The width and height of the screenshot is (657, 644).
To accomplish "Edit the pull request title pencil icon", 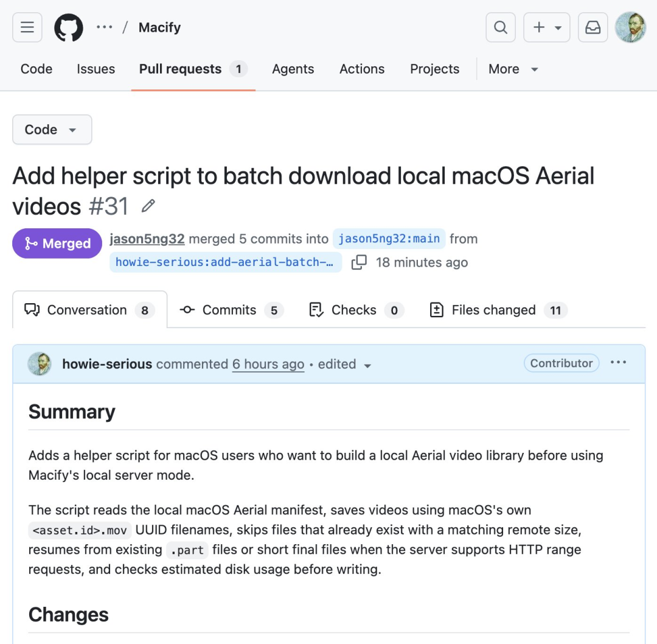I will 148,206.
